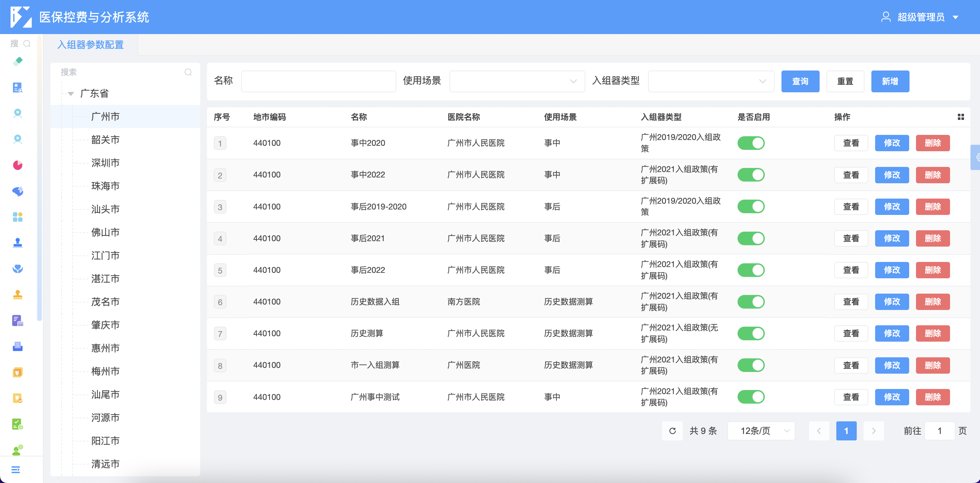Screen dimensions: 980x483
Task: Open the starred document search sidebar icon
Action: 17,87
